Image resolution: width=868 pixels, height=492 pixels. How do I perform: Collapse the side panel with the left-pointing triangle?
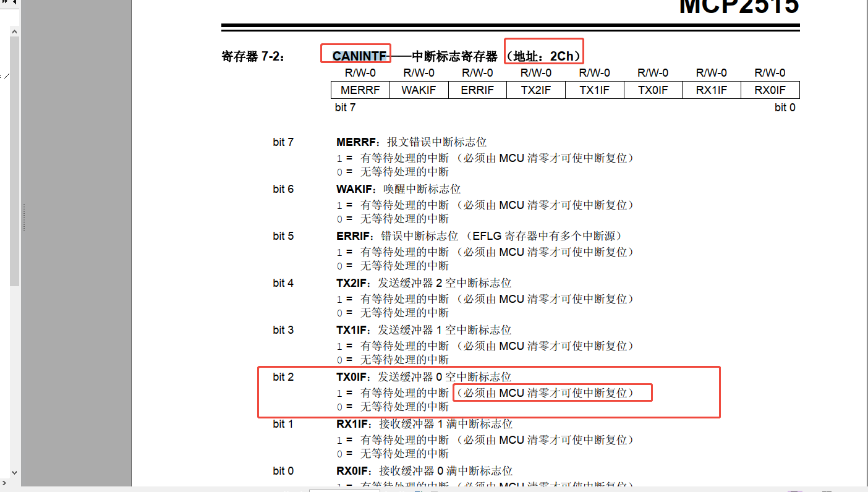pos(14,2)
